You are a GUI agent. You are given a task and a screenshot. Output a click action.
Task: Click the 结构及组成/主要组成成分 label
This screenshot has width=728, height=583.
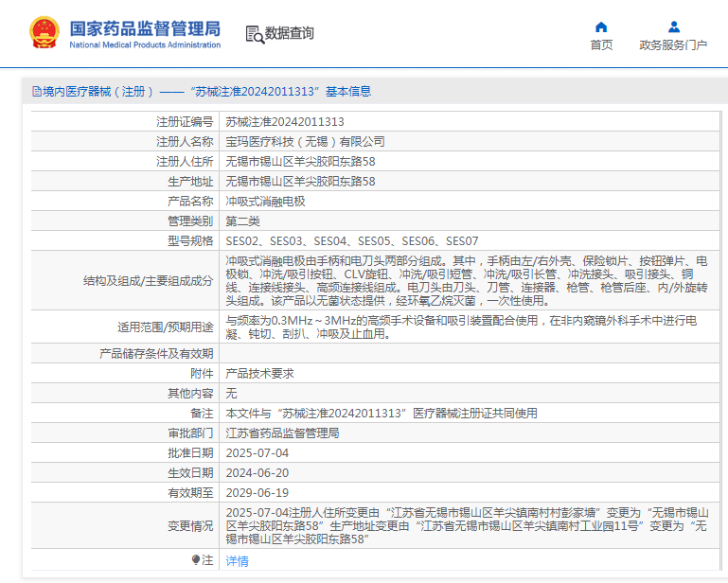148,281
